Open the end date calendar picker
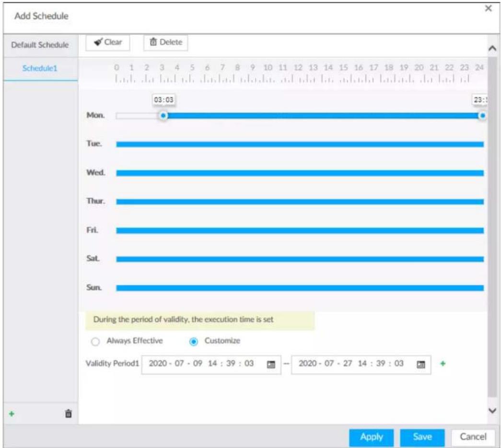The image size is (501, 448). pos(421,365)
